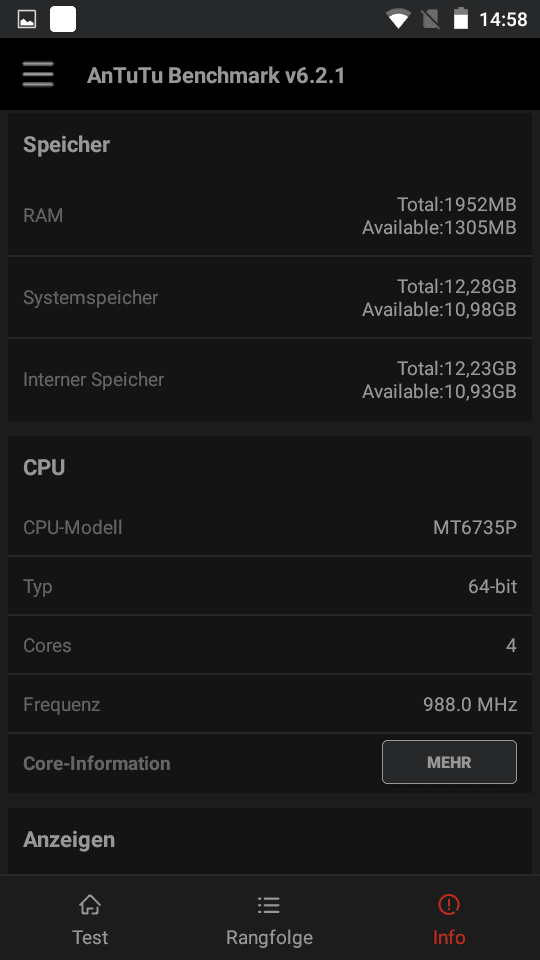Screen dimensions: 540x960
Task: Tap the picture notification icon
Action: [x=26, y=19]
